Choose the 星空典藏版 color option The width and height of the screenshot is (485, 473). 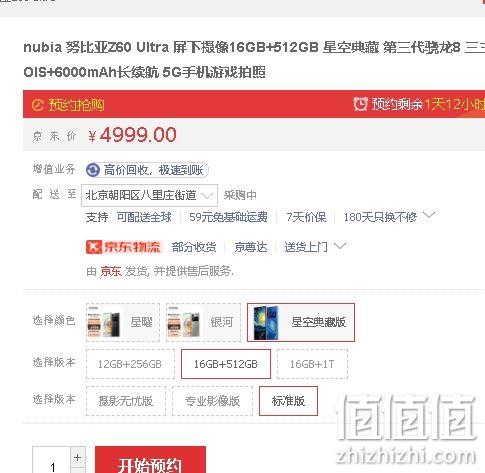pos(301,322)
